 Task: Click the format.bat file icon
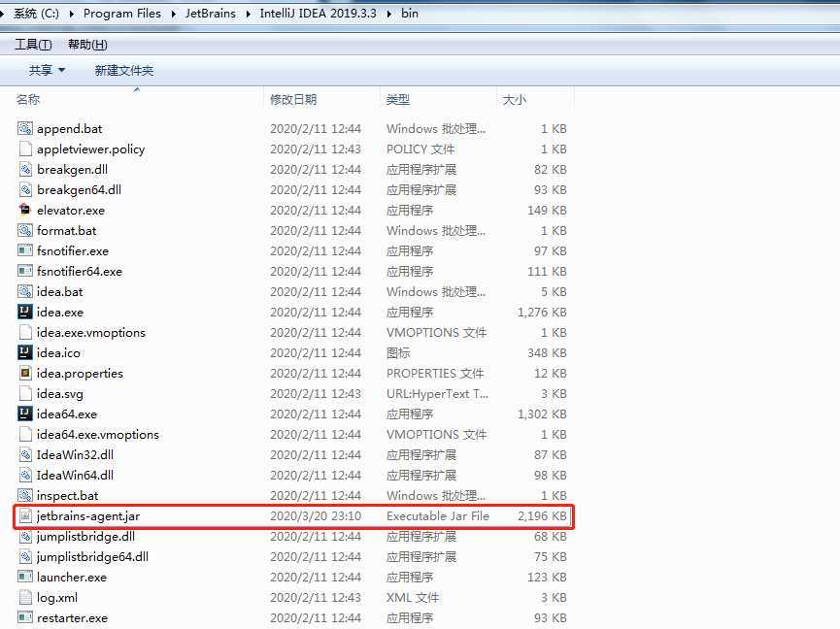(x=25, y=230)
